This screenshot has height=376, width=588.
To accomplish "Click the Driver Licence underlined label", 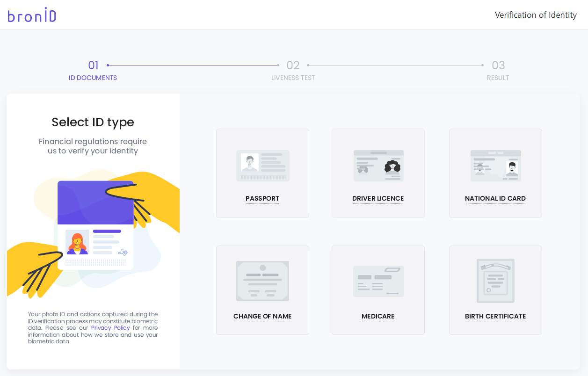I will click(x=378, y=198).
